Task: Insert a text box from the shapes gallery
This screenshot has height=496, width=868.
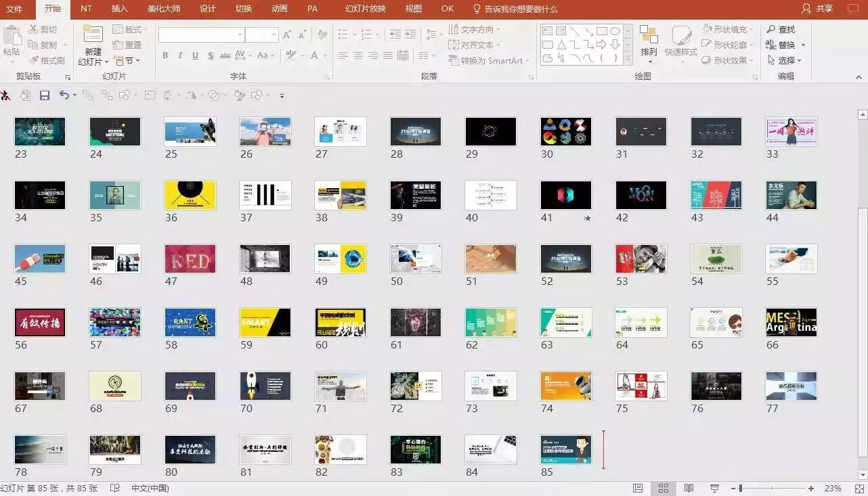Action: click(547, 31)
